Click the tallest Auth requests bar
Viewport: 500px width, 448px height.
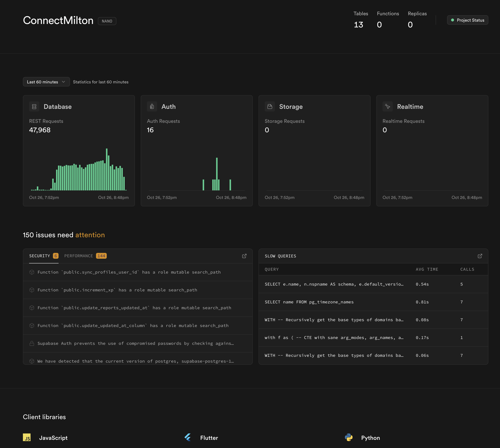click(217, 174)
